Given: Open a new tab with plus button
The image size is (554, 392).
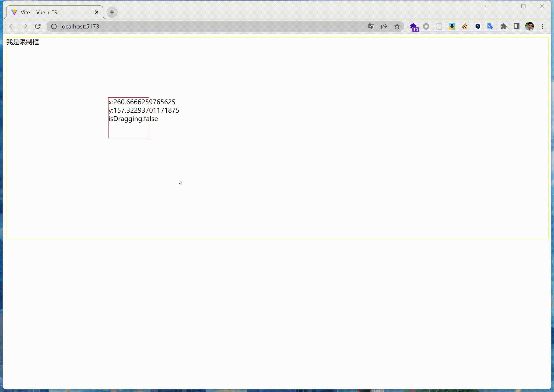Looking at the screenshot, I should tap(112, 12).
